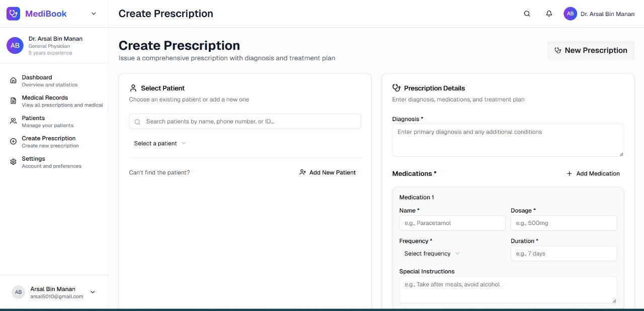Open the Select frequency dropdown
The height and width of the screenshot is (311, 644).
coord(432,254)
